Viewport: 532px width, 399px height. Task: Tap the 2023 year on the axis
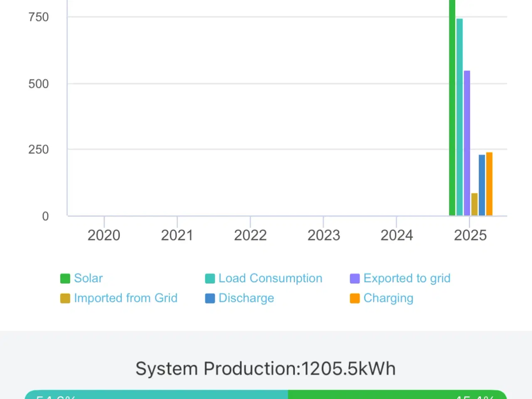click(323, 235)
